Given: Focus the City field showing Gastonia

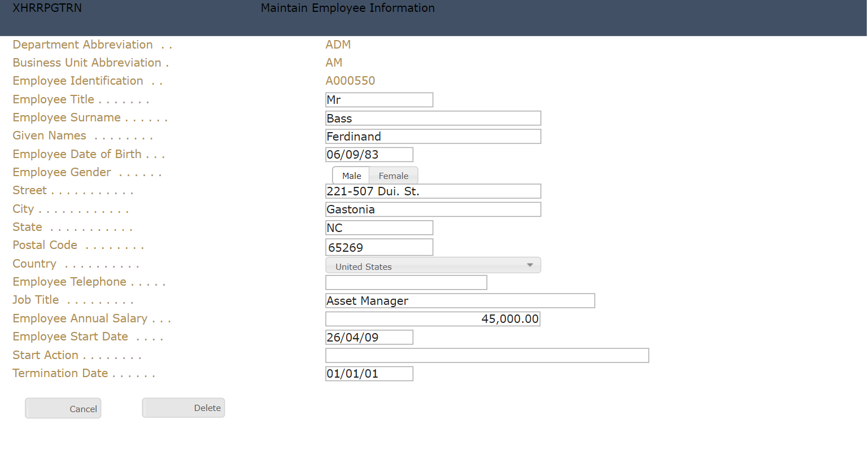Looking at the screenshot, I should 433,209.
